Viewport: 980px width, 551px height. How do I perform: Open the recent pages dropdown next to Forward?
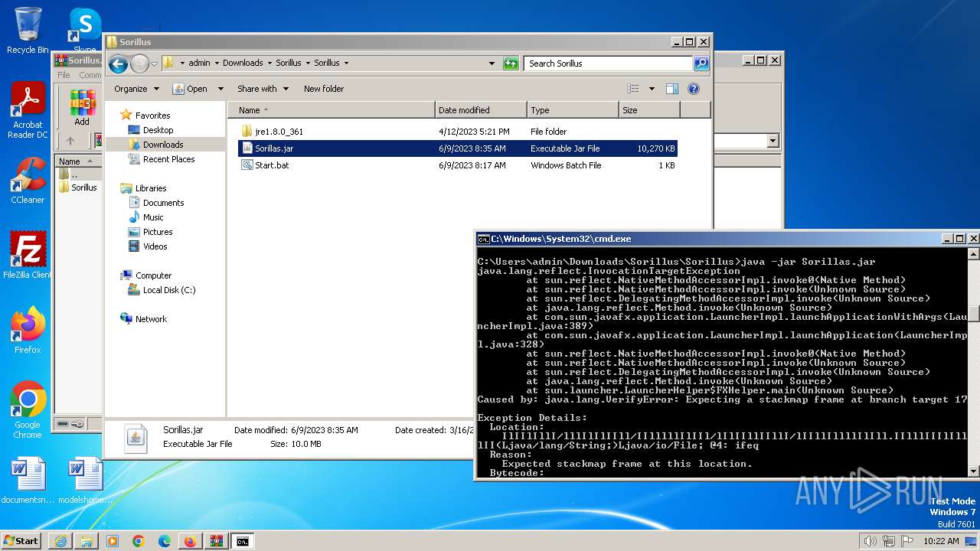pos(154,64)
